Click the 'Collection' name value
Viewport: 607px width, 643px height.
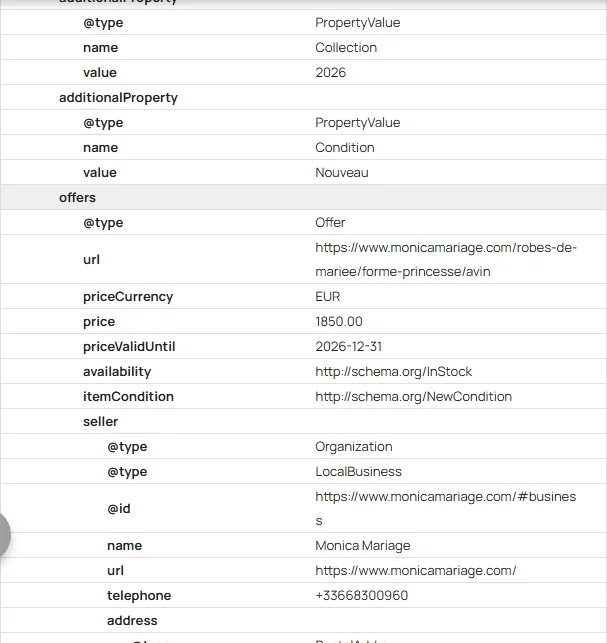[346, 48]
